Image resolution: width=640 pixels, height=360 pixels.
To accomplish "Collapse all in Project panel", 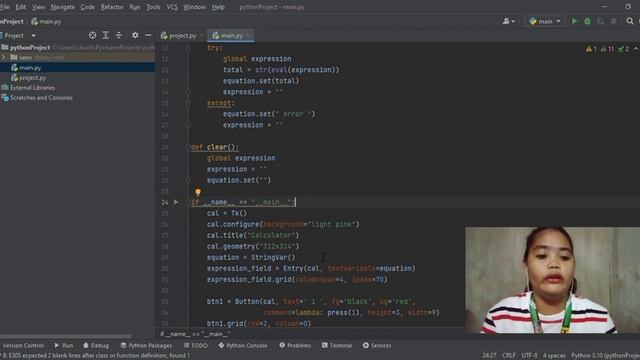I will [x=118, y=36].
